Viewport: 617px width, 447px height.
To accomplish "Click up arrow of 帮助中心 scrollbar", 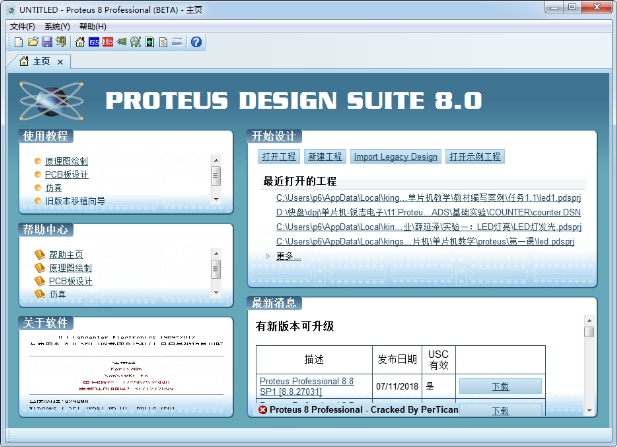I will point(216,253).
